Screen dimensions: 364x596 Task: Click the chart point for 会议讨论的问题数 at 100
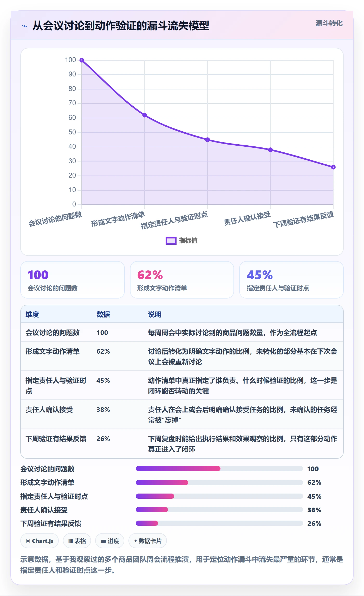click(x=82, y=60)
